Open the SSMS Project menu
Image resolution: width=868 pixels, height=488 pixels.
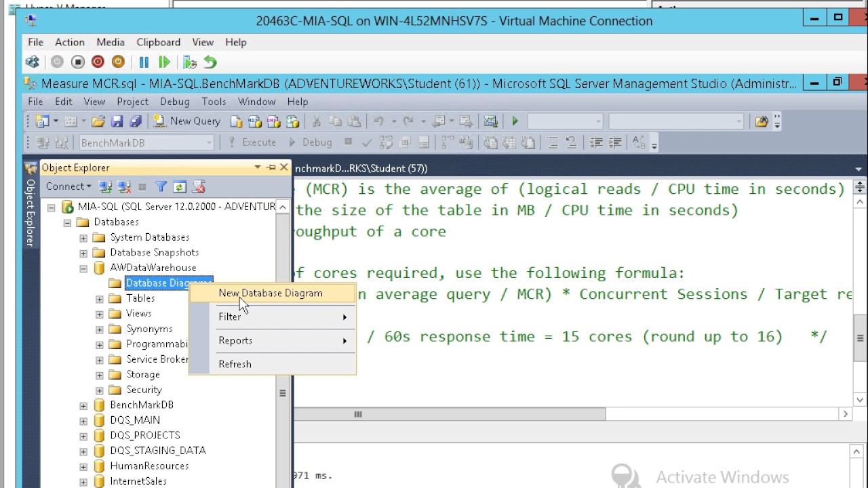point(132,101)
